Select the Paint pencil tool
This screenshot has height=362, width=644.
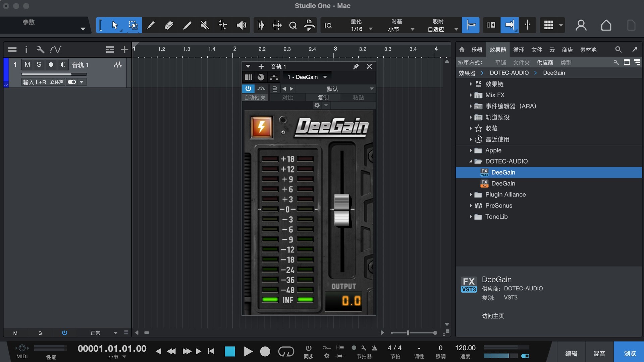[187, 25]
